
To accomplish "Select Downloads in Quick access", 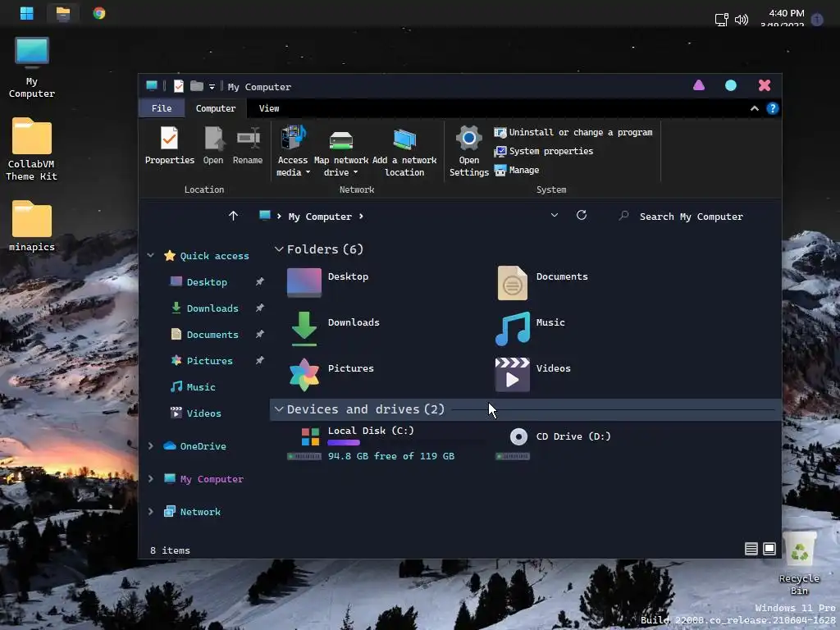I will pos(212,308).
